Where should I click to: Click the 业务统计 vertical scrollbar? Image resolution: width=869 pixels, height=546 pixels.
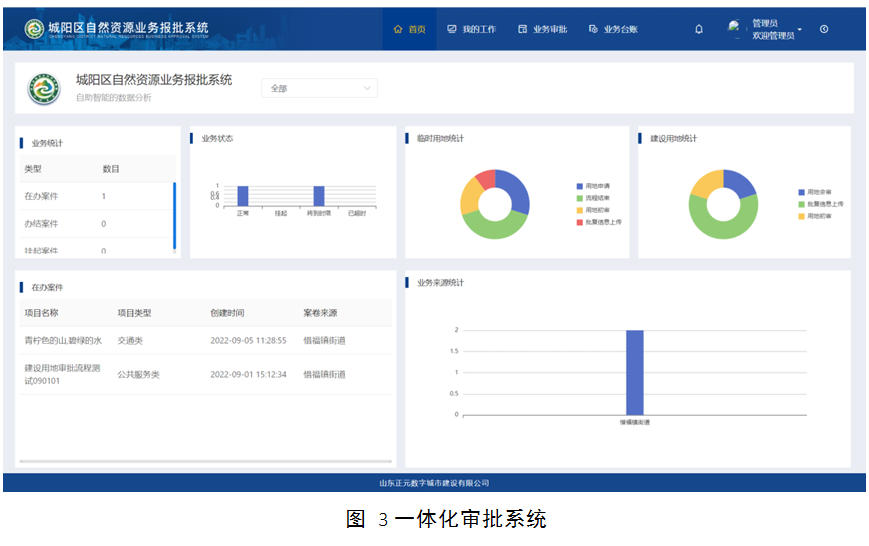coord(175,215)
